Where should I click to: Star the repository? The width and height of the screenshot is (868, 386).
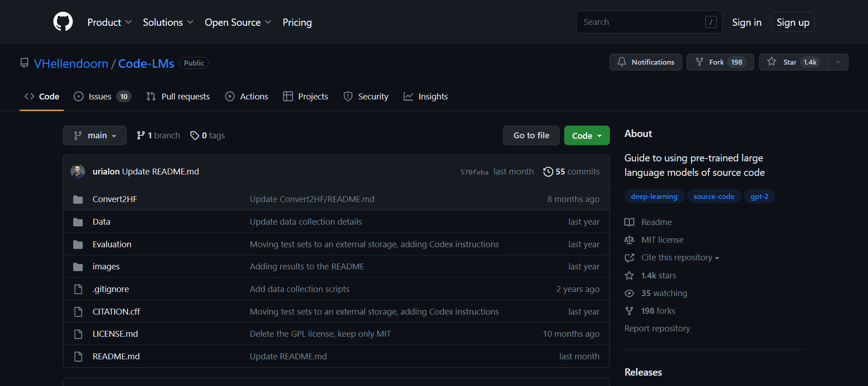(x=793, y=62)
